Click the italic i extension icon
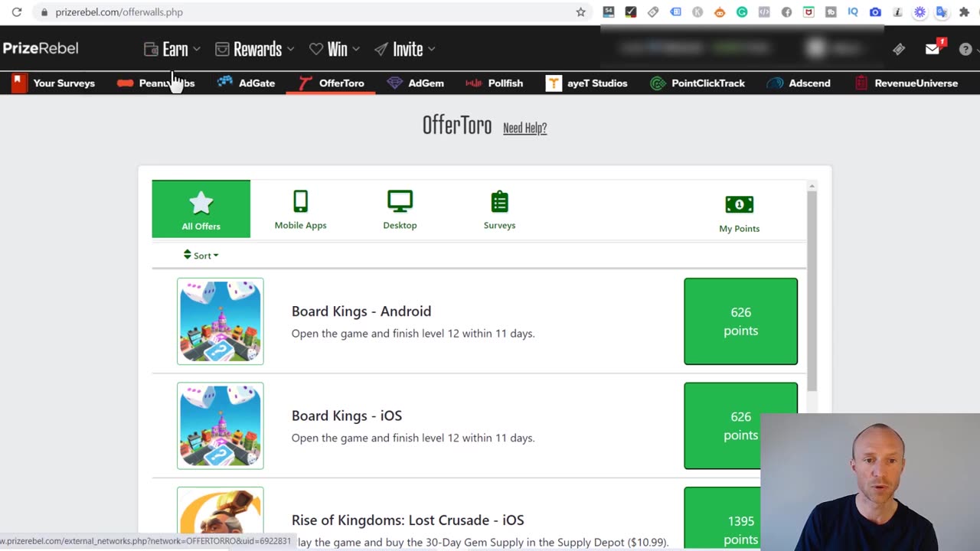The height and width of the screenshot is (551, 980). click(x=897, y=12)
